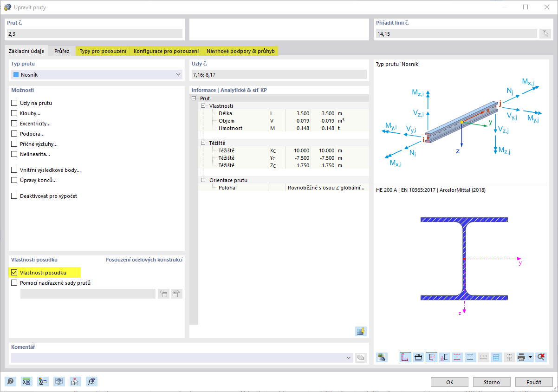Go to Typy pro posouzení tab
The image size is (558, 392).
[103, 51]
